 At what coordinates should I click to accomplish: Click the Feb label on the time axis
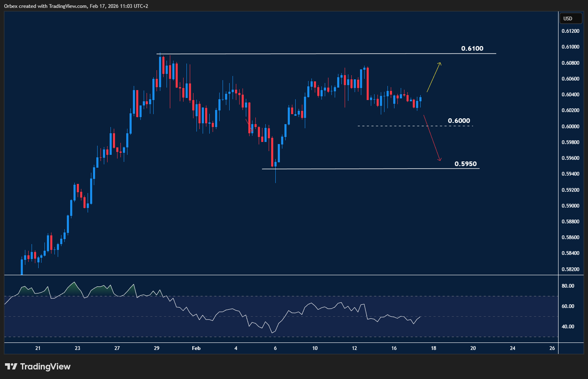click(x=196, y=348)
